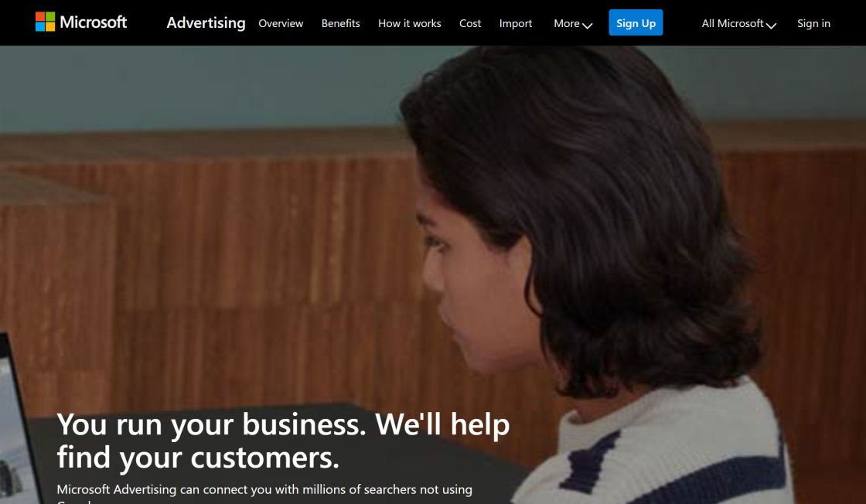Select the Benefits nav item
This screenshot has height=504, width=866.
click(341, 23)
